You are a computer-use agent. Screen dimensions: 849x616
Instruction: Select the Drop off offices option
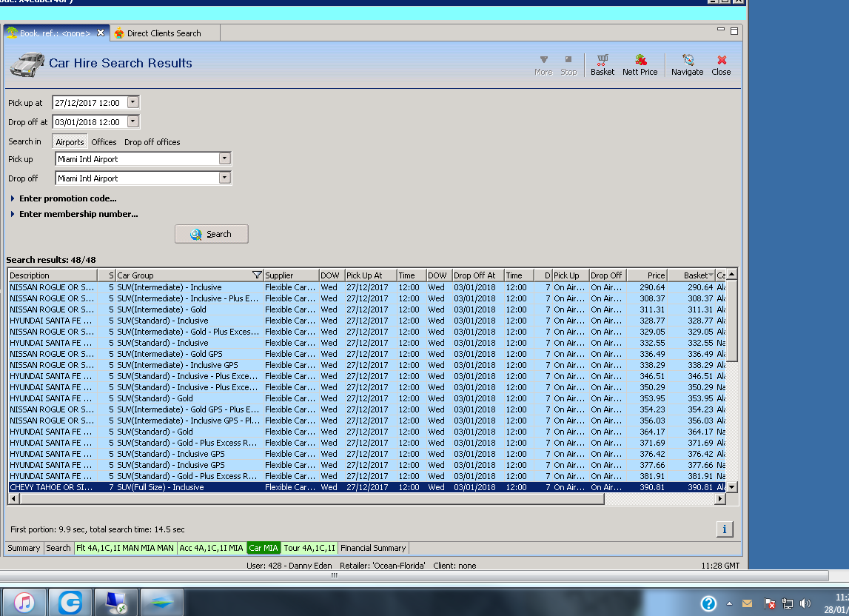pyautogui.click(x=152, y=142)
